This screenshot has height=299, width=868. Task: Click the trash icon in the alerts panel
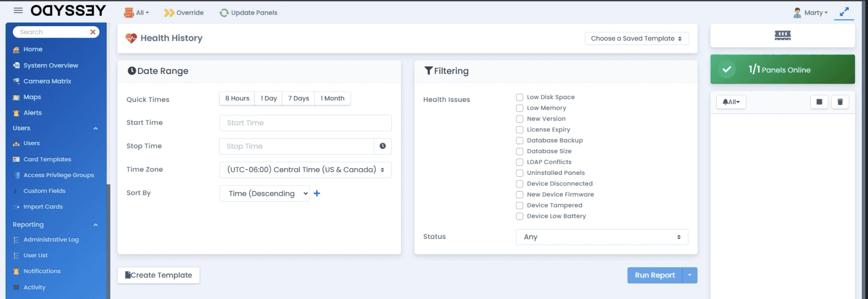[x=840, y=102]
